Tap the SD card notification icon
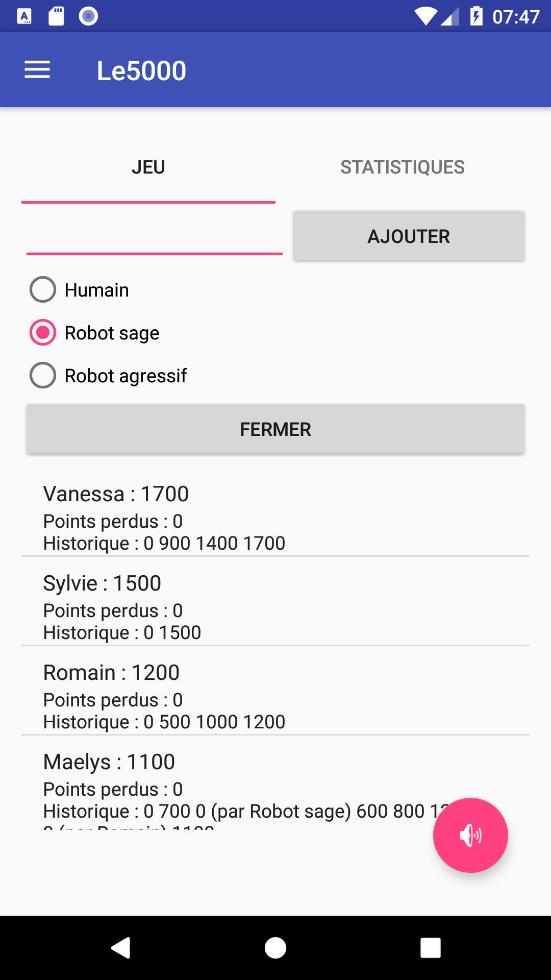Screen dimensions: 551x980 56,16
